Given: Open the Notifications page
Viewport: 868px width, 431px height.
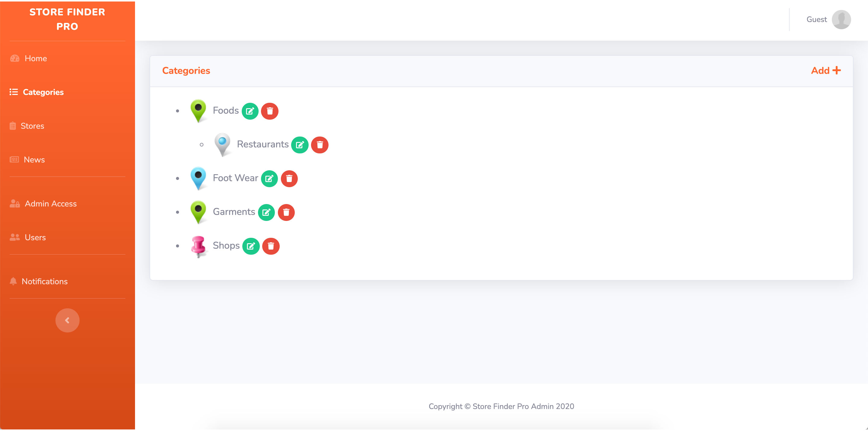Looking at the screenshot, I should click(45, 282).
